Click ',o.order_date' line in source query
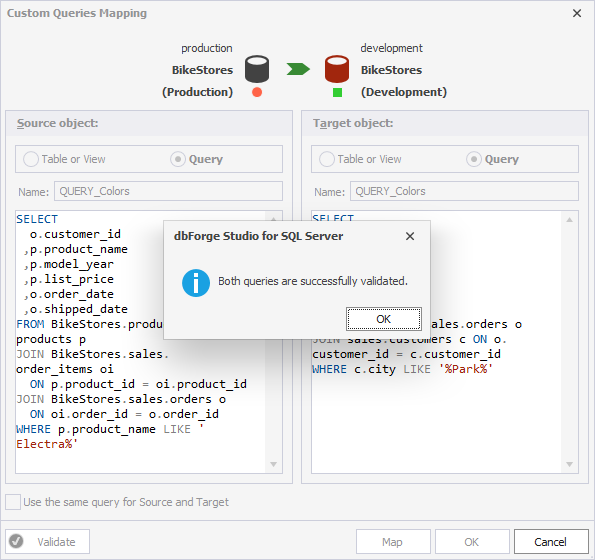 click(x=68, y=294)
